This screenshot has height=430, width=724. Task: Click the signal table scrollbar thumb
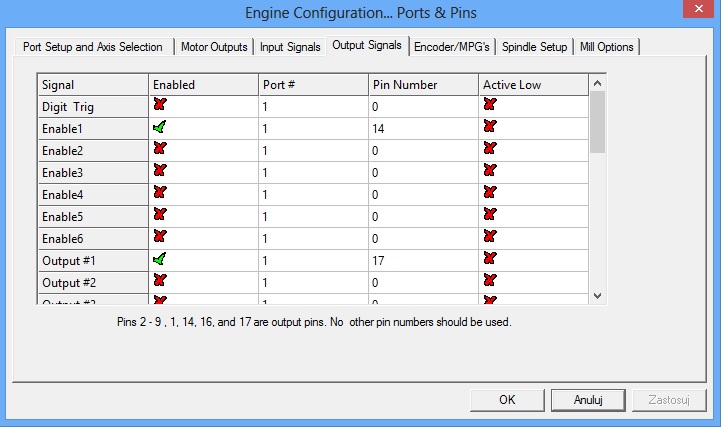tap(597, 122)
